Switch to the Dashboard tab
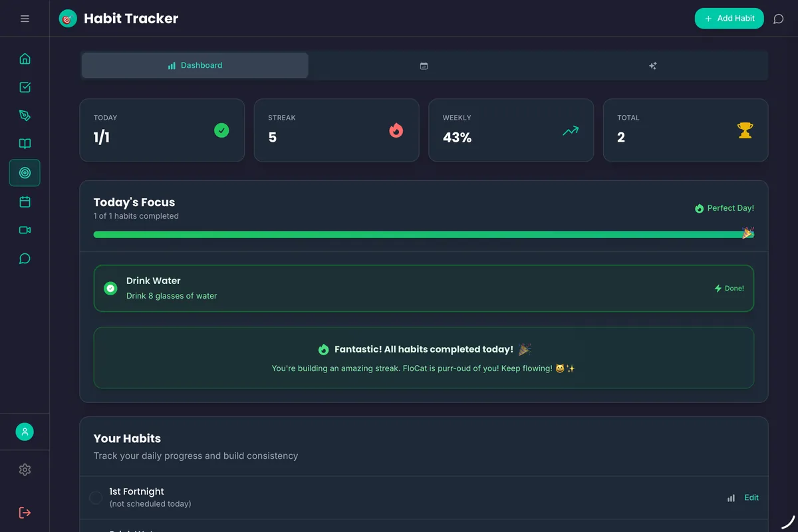Screen dimensions: 798x532 195,65
